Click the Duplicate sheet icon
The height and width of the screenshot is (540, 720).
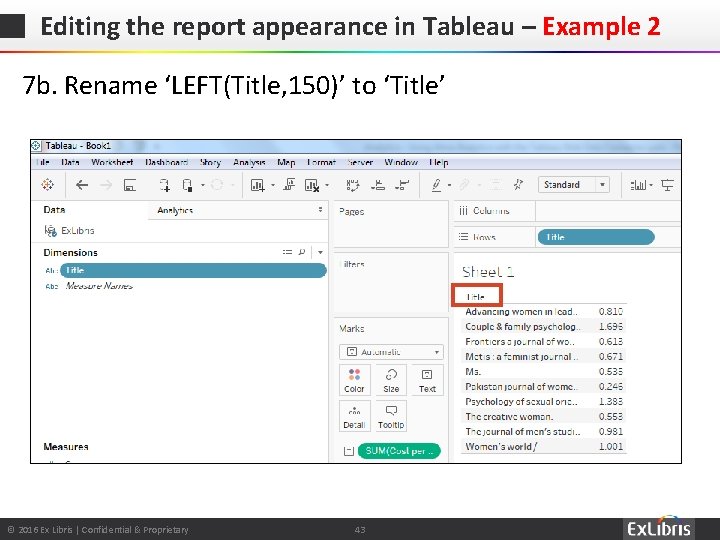[x=289, y=185]
